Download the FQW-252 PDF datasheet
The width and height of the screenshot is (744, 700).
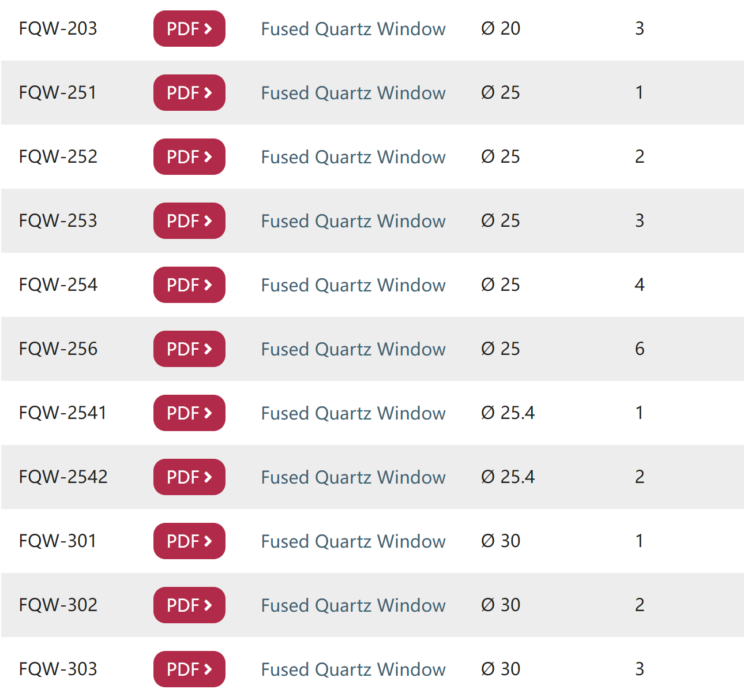coord(189,157)
